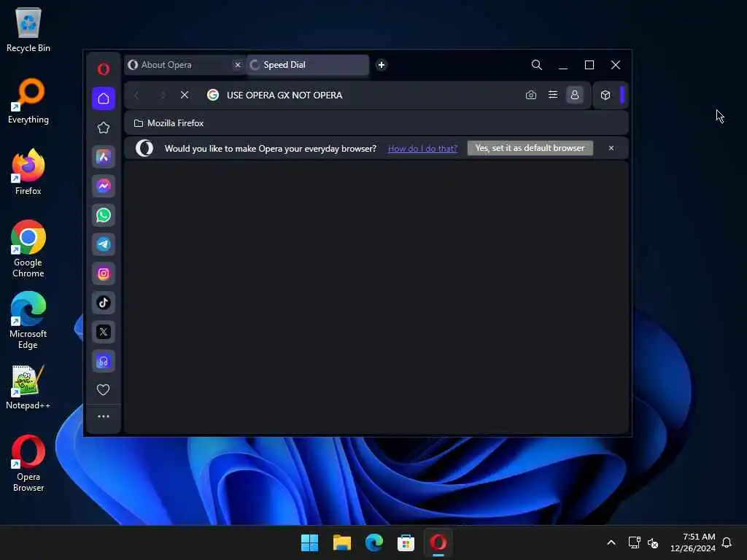Maximize the Opera window
Viewport: 747px width, 560px height.
[589, 65]
